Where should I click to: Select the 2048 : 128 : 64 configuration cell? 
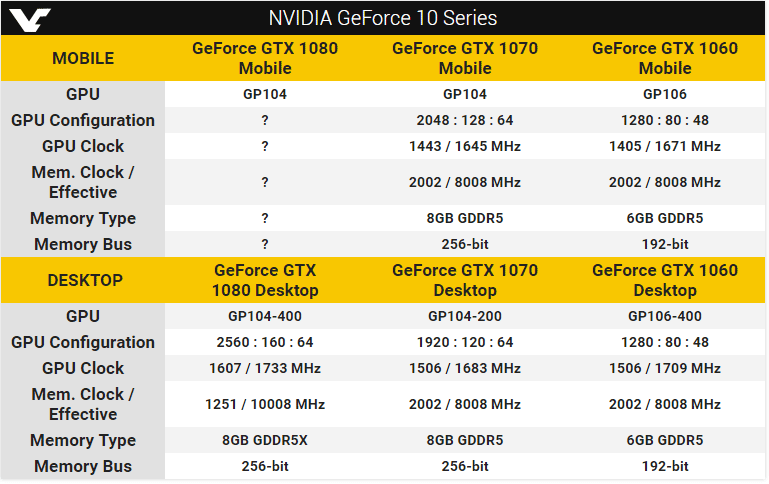tap(465, 120)
